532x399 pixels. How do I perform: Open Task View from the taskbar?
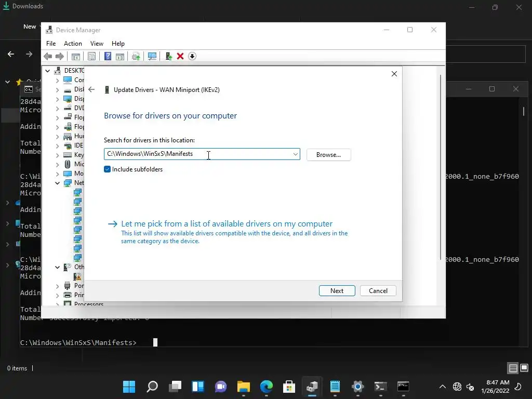tap(175, 387)
